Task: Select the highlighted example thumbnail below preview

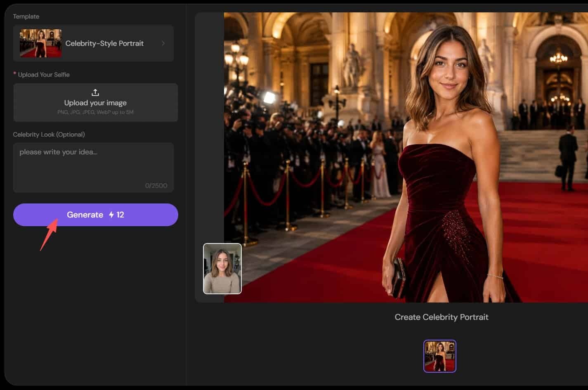Action: click(440, 356)
